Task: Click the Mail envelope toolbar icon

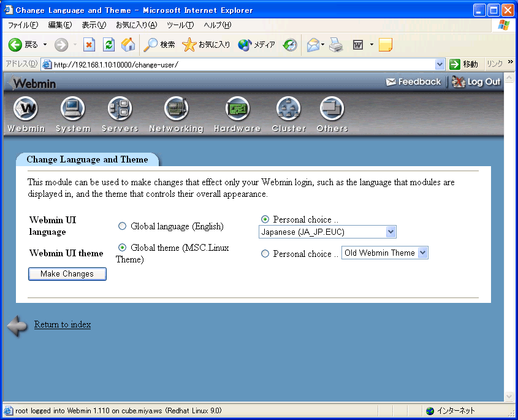Action: 313,45
